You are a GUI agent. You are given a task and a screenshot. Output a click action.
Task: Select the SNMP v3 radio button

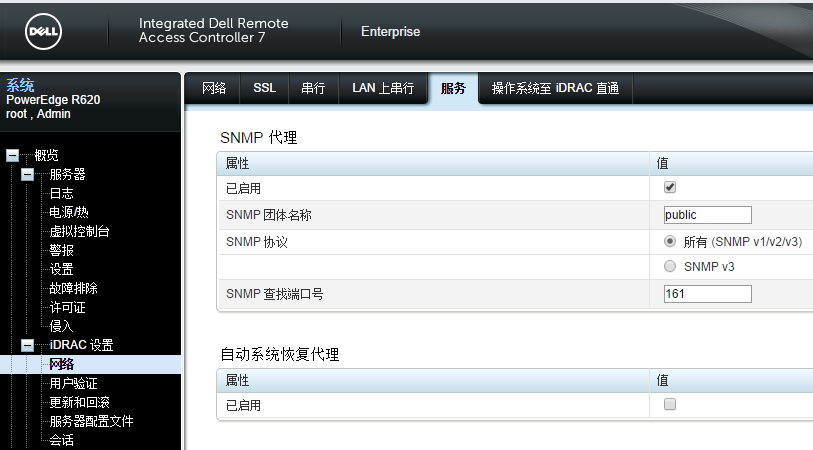670,267
